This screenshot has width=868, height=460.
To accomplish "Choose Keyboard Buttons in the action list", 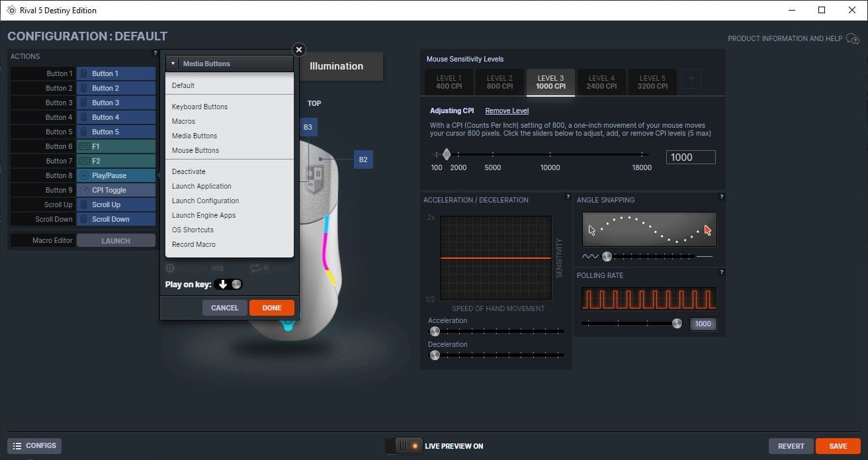I will point(230,107).
